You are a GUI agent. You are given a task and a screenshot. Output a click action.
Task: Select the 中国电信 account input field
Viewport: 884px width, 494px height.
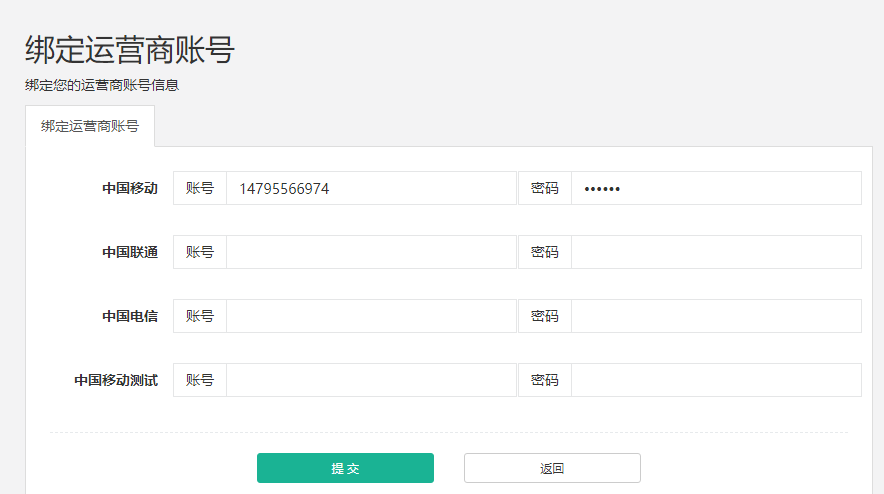point(371,316)
